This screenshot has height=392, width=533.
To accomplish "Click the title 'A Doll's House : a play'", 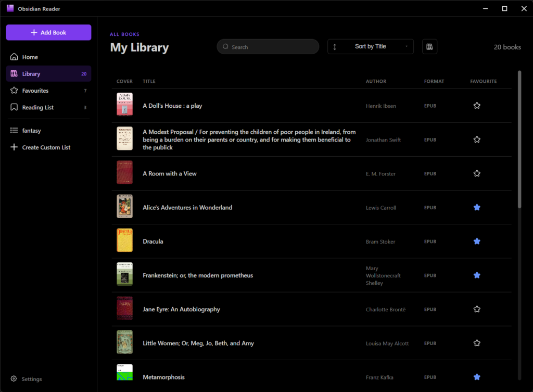I will [172, 106].
